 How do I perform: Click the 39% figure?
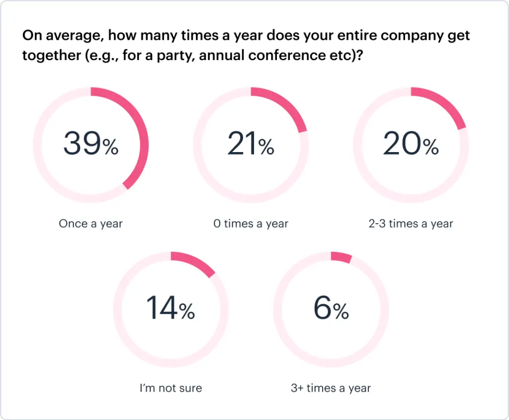pos(90,145)
